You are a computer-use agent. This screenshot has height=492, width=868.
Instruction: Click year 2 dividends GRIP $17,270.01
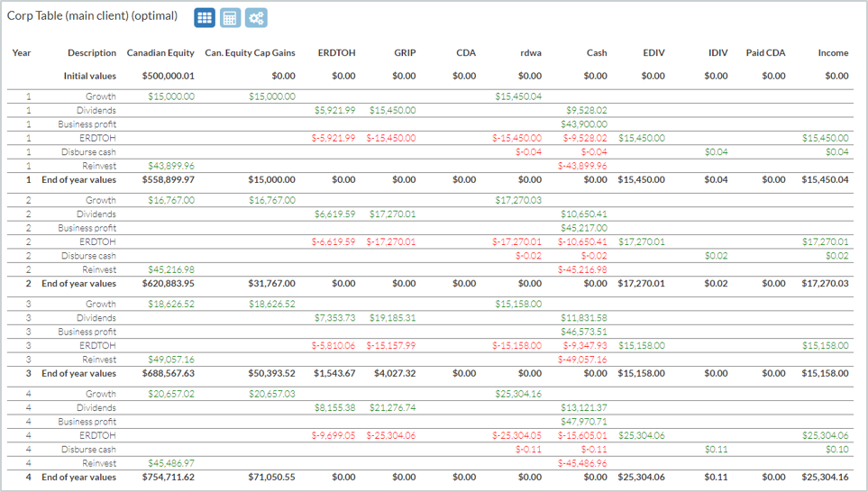pos(392,214)
